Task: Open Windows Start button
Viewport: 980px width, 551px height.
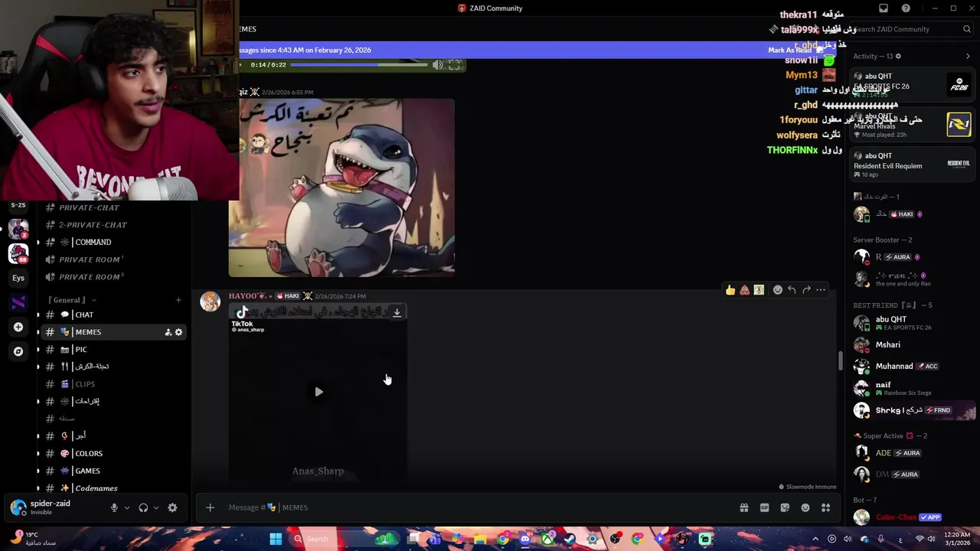Action: pos(276,539)
